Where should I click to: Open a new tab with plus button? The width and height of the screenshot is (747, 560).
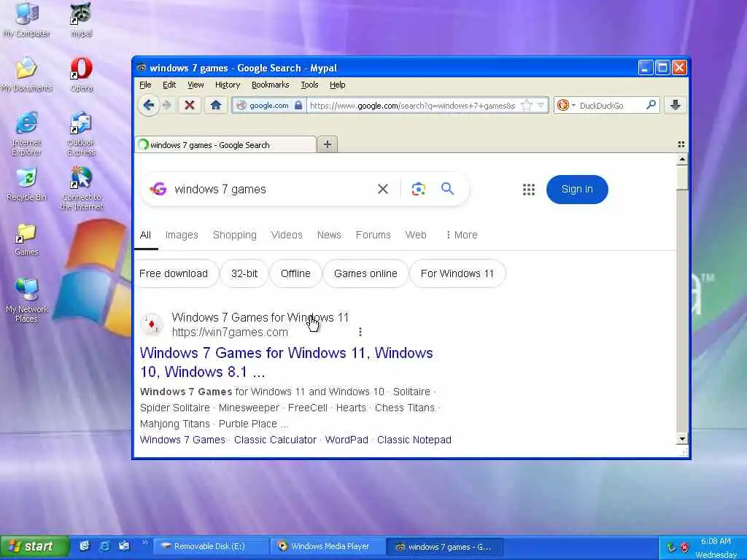pos(328,144)
